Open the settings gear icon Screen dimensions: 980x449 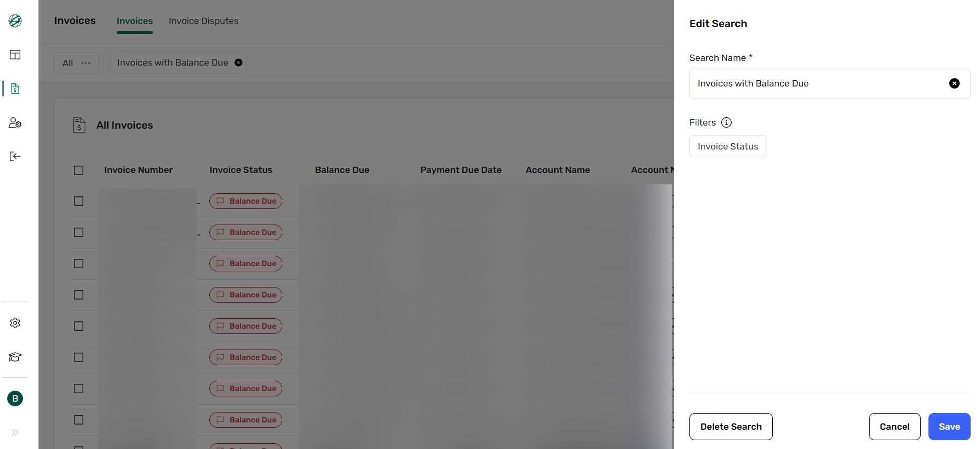pos(15,323)
